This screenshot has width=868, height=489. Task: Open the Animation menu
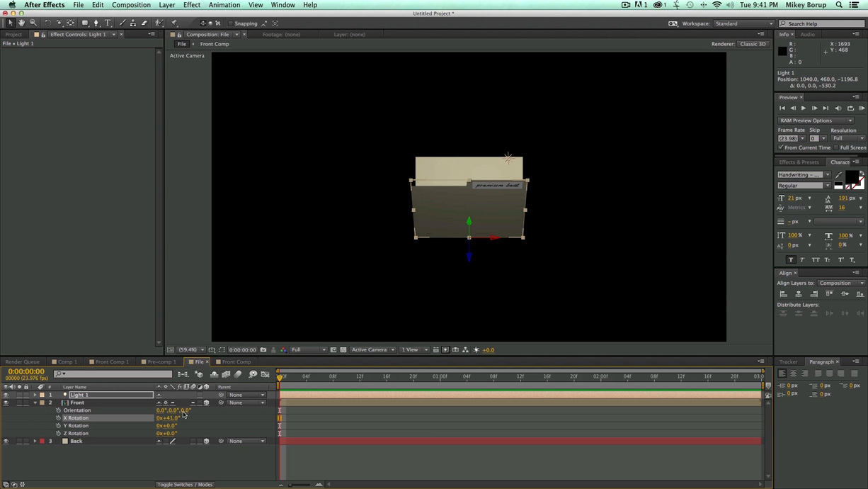[x=224, y=5]
